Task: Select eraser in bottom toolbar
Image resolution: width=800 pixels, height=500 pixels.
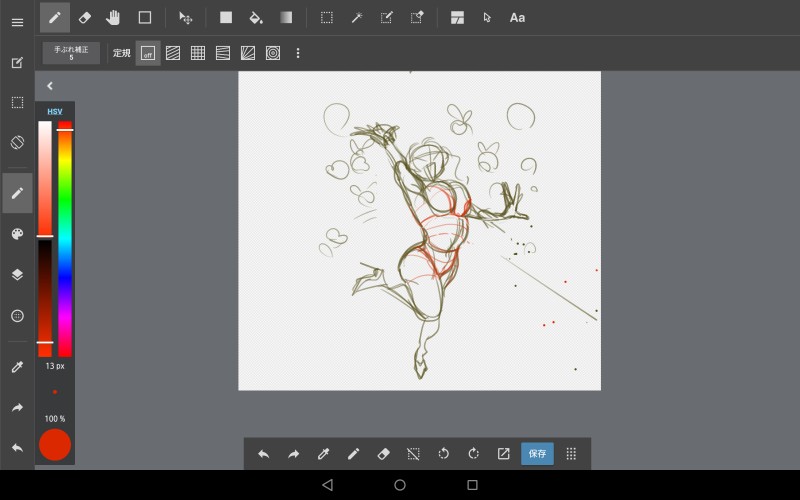Action: (x=383, y=454)
